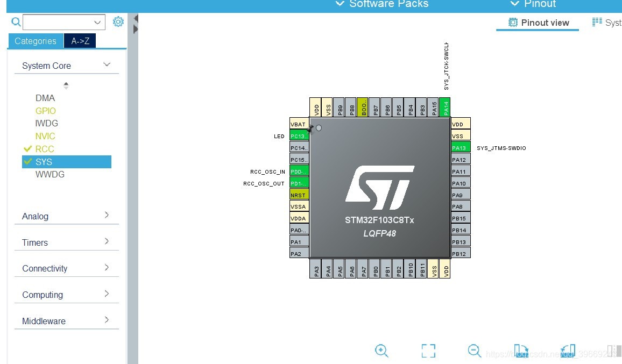
Task: Click the zoom in icon
Action: 381,351
